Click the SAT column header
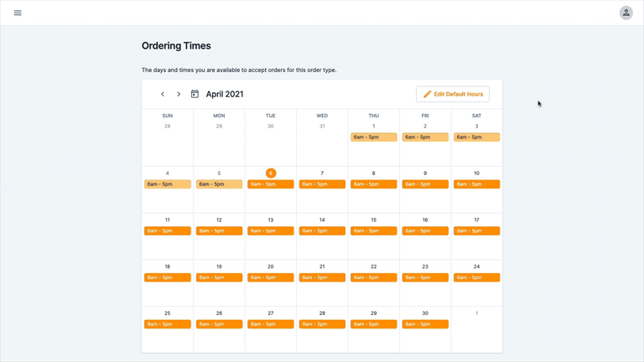Viewport: 644px width, 362px height. (476, 116)
